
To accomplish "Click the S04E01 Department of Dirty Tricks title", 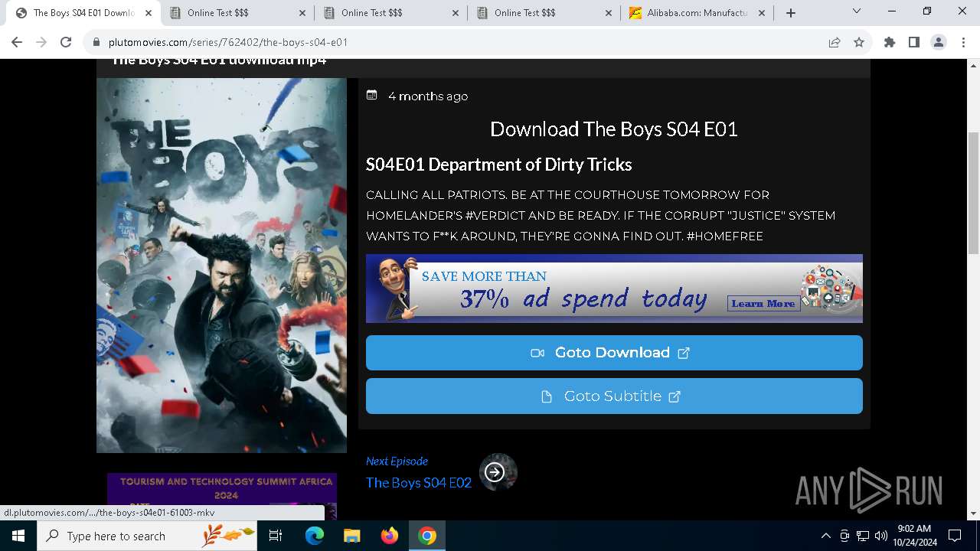I will click(499, 165).
